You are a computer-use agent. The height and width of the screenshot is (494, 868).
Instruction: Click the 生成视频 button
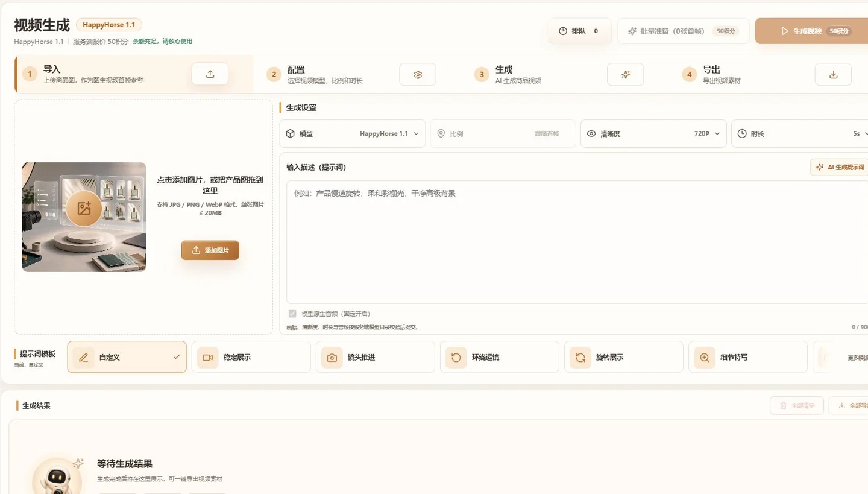[811, 31]
